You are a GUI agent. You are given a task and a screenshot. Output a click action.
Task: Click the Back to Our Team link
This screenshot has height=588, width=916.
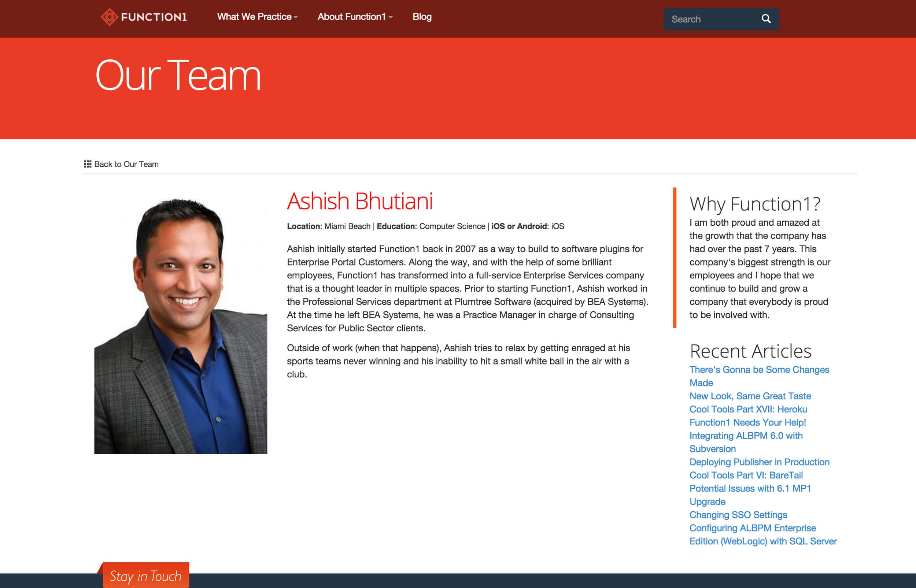click(x=126, y=164)
